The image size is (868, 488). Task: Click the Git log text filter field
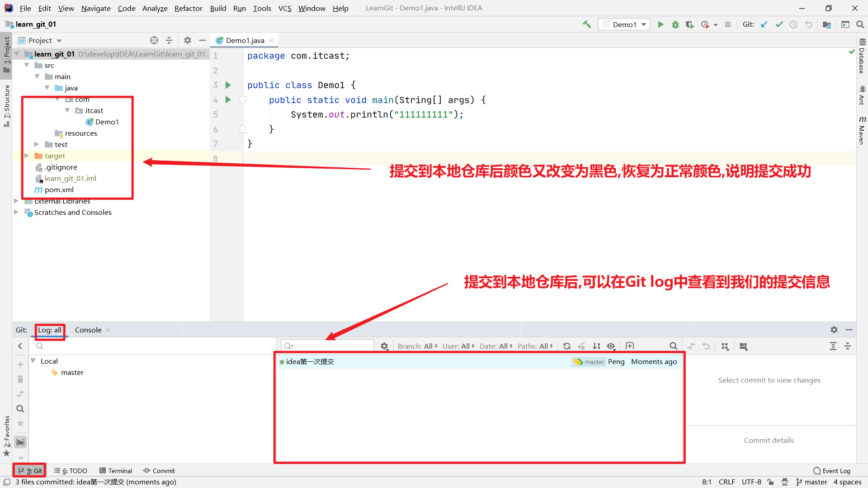[327, 346]
